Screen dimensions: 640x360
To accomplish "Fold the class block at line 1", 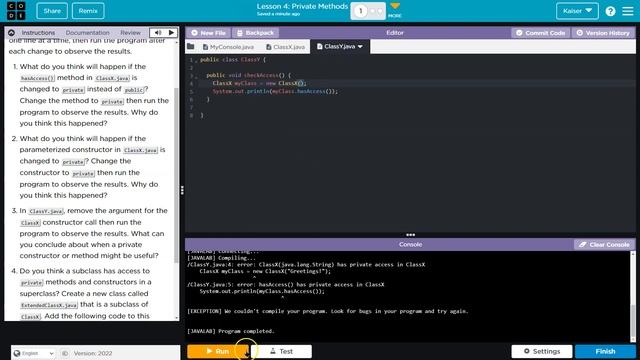I will [196, 60].
